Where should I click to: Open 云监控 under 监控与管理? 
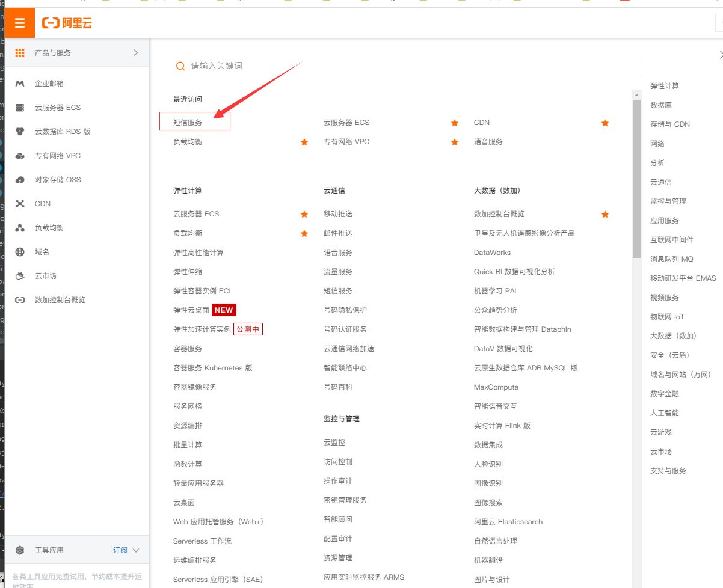(x=334, y=443)
